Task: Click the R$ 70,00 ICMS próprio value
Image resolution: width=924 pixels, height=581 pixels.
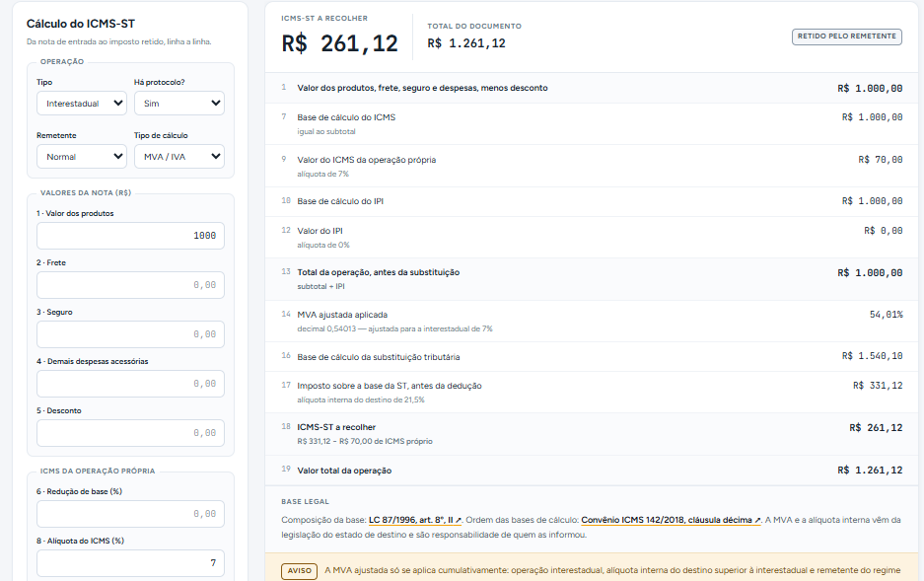Action: pos(881,160)
